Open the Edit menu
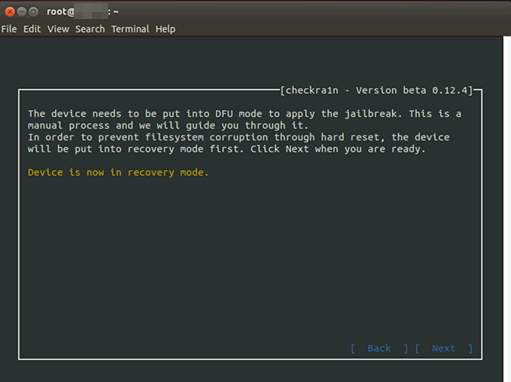The image size is (511, 382). click(x=32, y=29)
